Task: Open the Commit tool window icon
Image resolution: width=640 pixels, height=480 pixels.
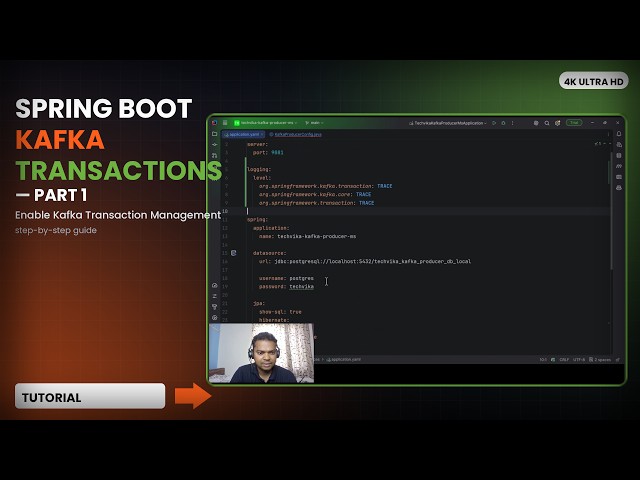Action: pyautogui.click(x=215, y=144)
